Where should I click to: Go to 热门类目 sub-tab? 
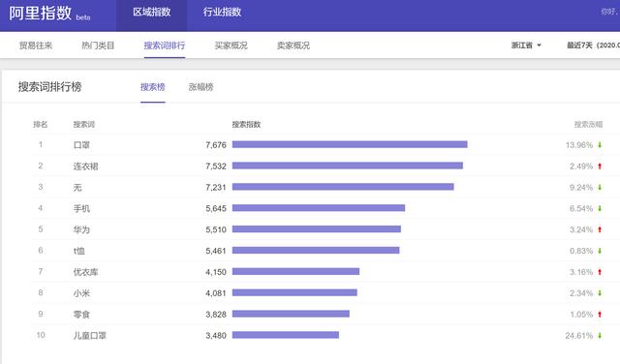click(98, 45)
